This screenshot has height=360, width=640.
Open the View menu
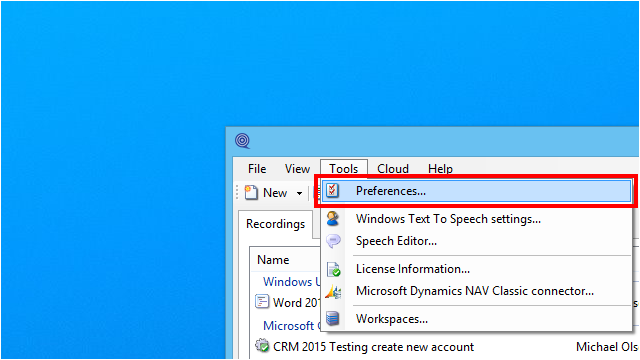[297, 169]
